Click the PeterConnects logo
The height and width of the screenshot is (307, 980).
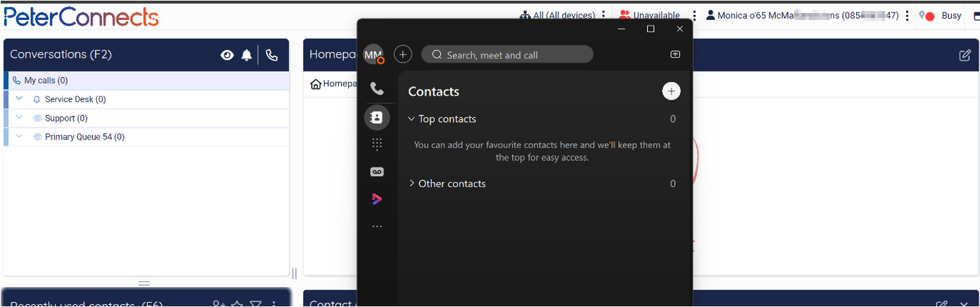click(81, 15)
